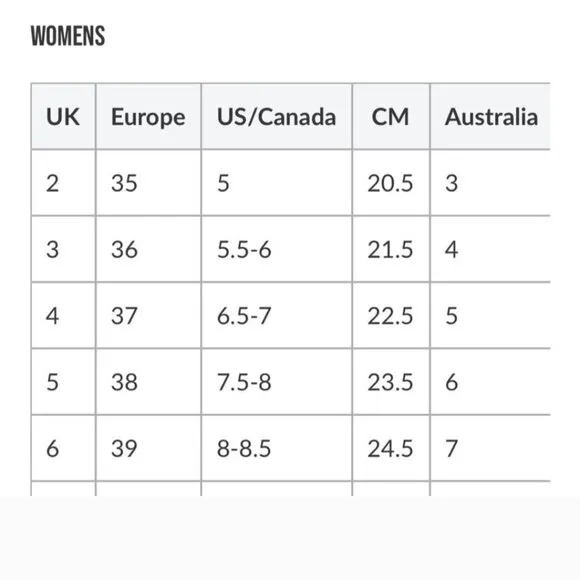The width and height of the screenshot is (580, 580).
Task: Click the US/Canada 8-8.5 cell
Action: point(277,448)
